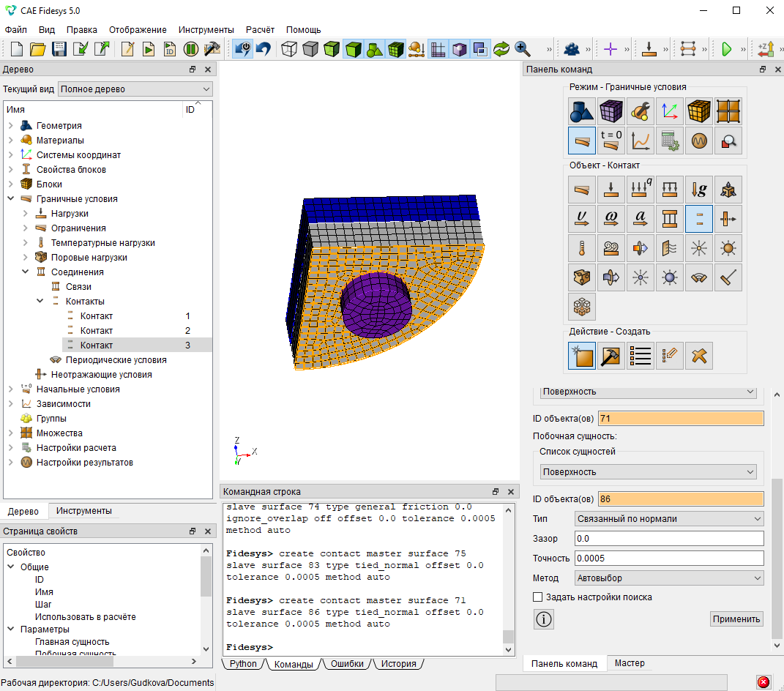Switch to the Python tab in command line
Viewport: 784px width, 691px height.
point(243,663)
